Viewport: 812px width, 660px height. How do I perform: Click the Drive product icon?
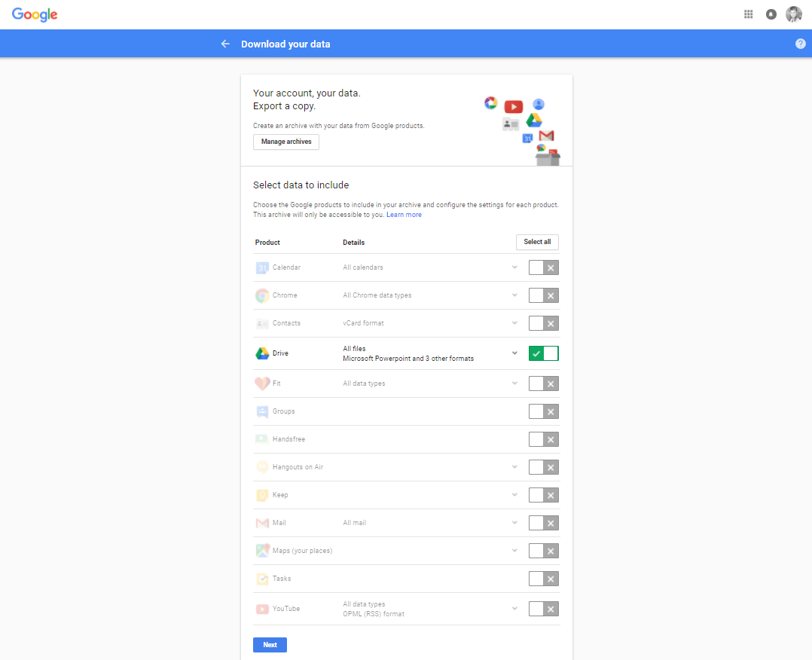pyautogui.click(x=263, y=354)
